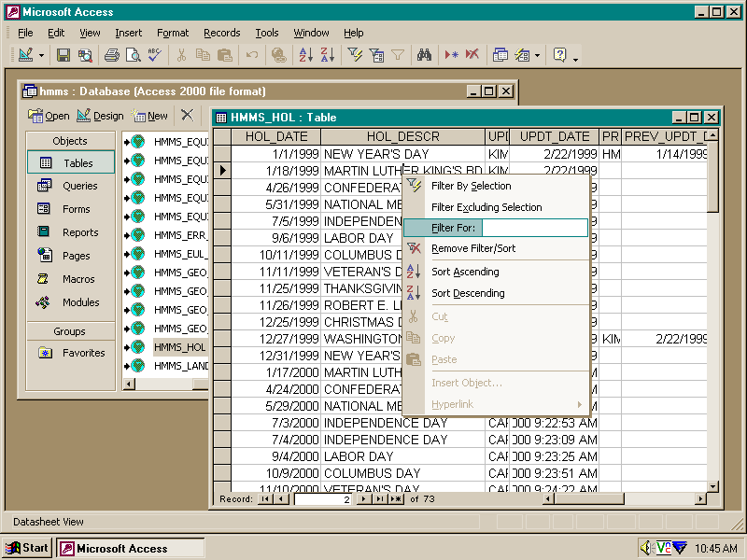The image size is (747, 560).
Task: Open the Window menu
Action: (x=311, y=33)
